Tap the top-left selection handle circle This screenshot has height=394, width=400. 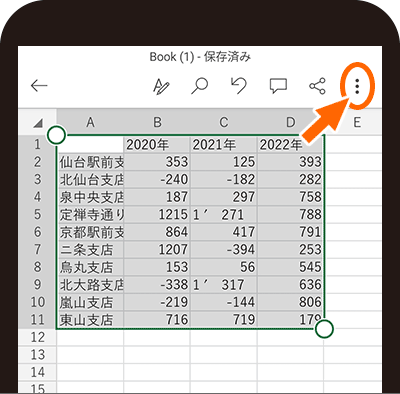pos(56,135)
